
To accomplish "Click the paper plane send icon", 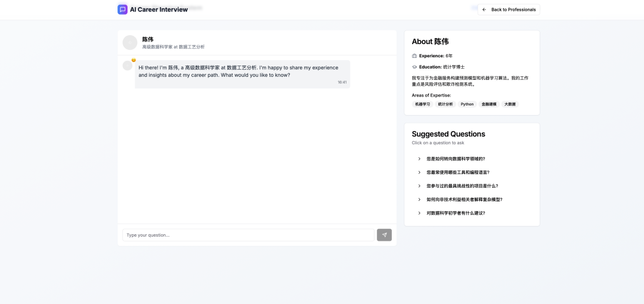I will (384, 235).
